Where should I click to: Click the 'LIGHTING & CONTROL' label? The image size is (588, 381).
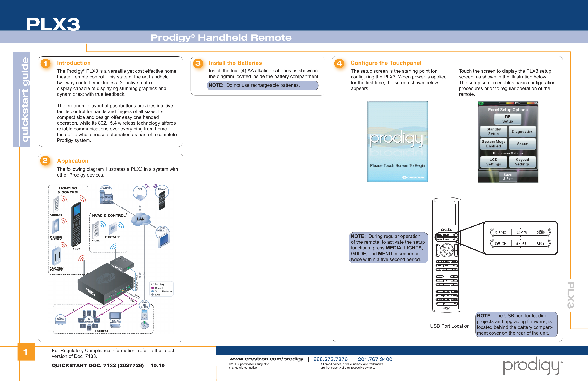pyautogui.click(x=68, y=190)
